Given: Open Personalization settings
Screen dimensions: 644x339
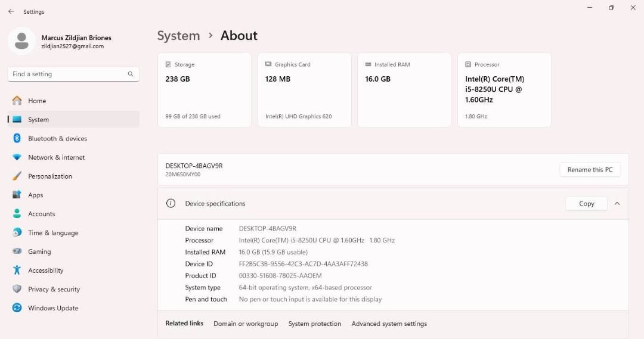Looking at the screenshot, I should (73, 176).
